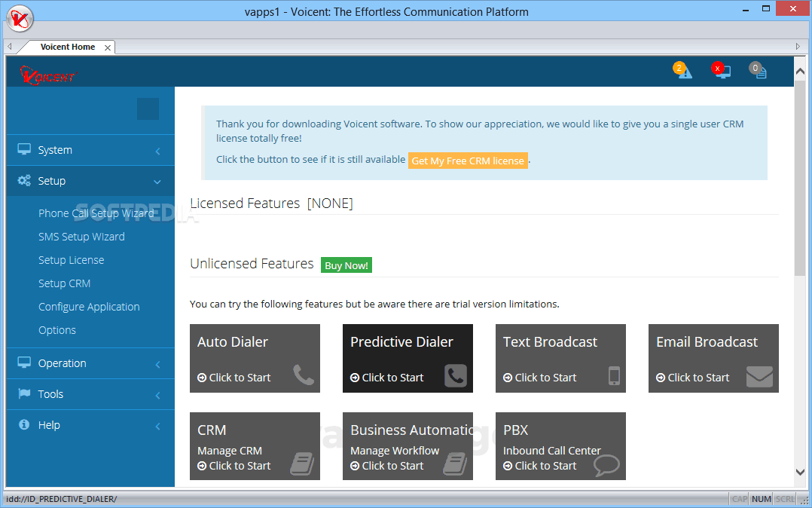812x508 pixels.
Task: Open the Tools sidebar menu
Action: [x=90, y=394]
